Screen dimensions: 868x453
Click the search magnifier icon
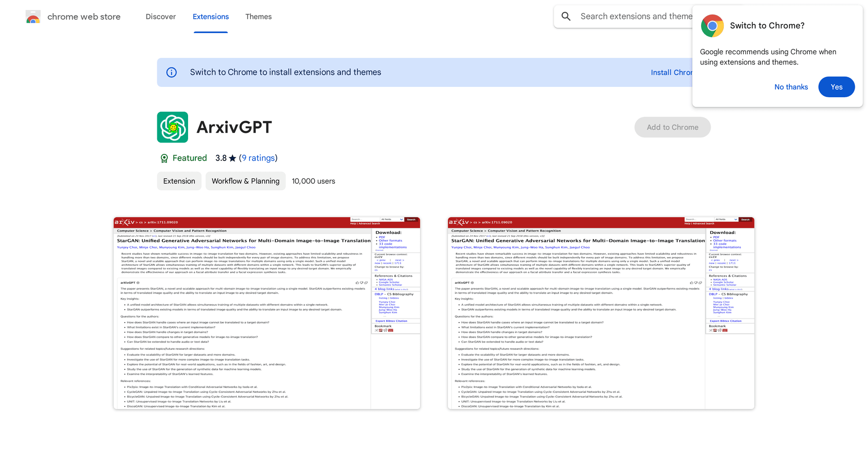click(x=566, y=16)
